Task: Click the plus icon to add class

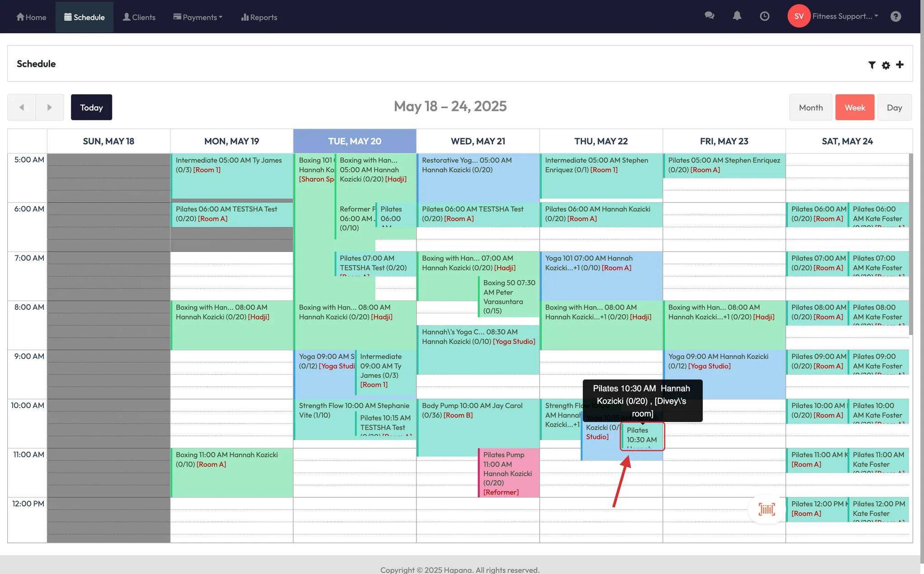Action: click(900, 64)
